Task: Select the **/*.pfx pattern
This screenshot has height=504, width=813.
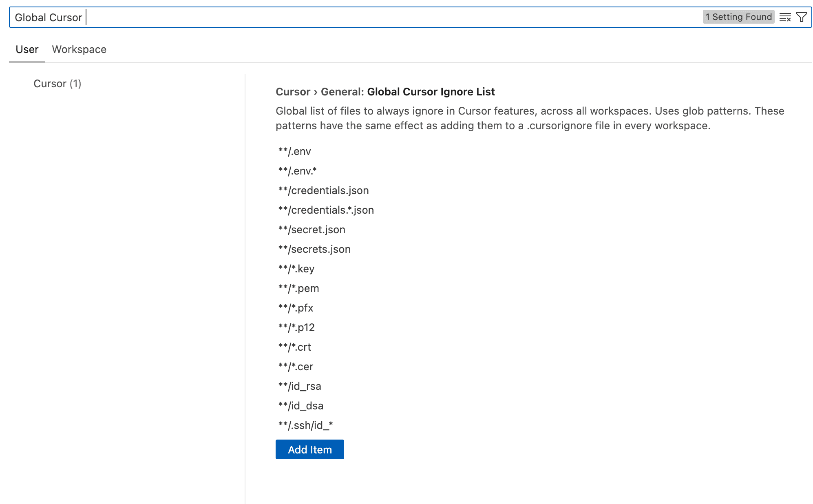Action: click(x=296, y=308)
